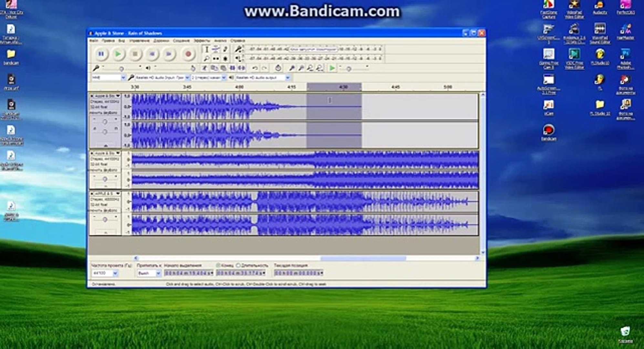Open the Bandicam desktop shortcut with red icon

pyautogui.click(x=549, y=132)
